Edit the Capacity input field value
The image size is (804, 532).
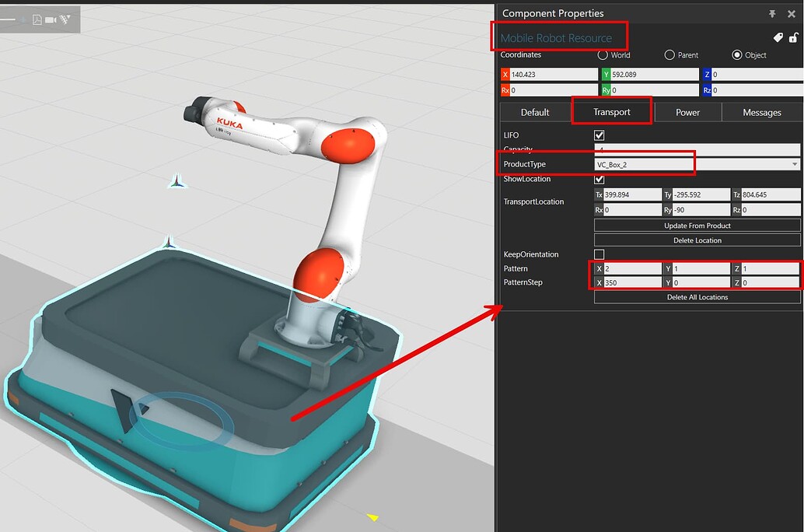coord(696,149)
